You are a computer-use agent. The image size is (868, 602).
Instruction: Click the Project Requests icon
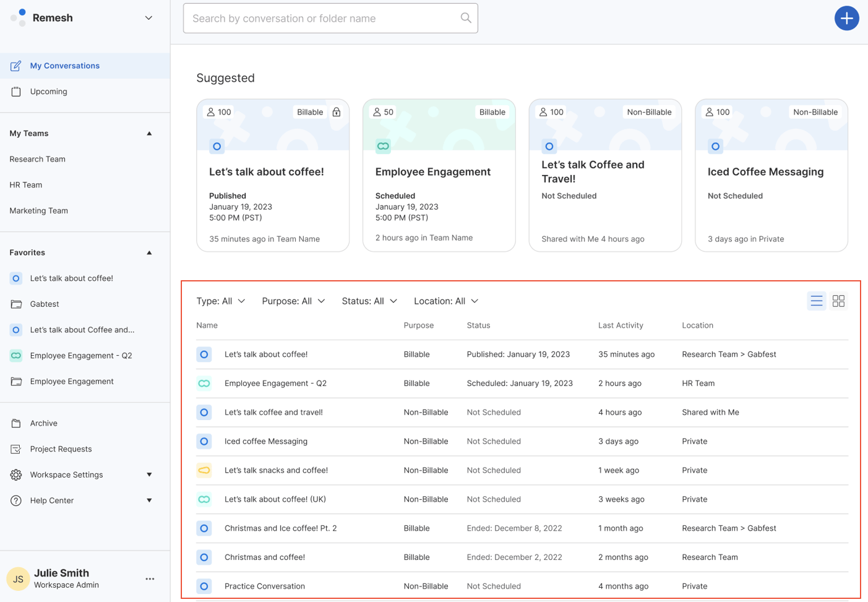(16, 449)
